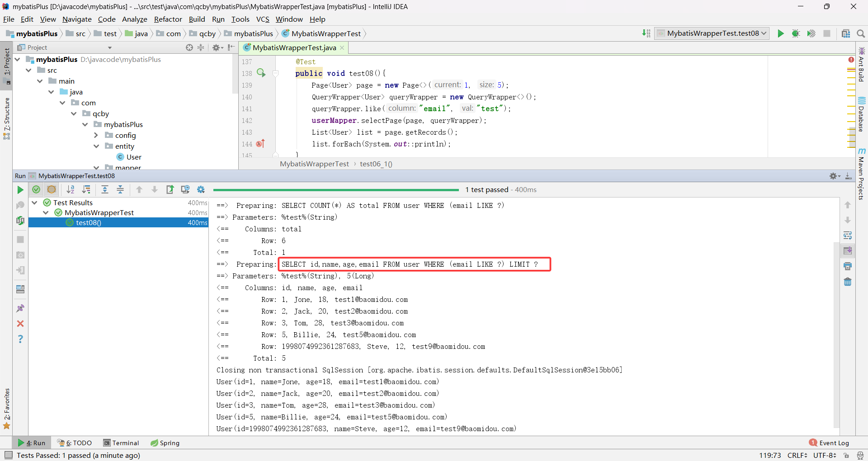Click CRLF line separator in status bar

(797, 456)
